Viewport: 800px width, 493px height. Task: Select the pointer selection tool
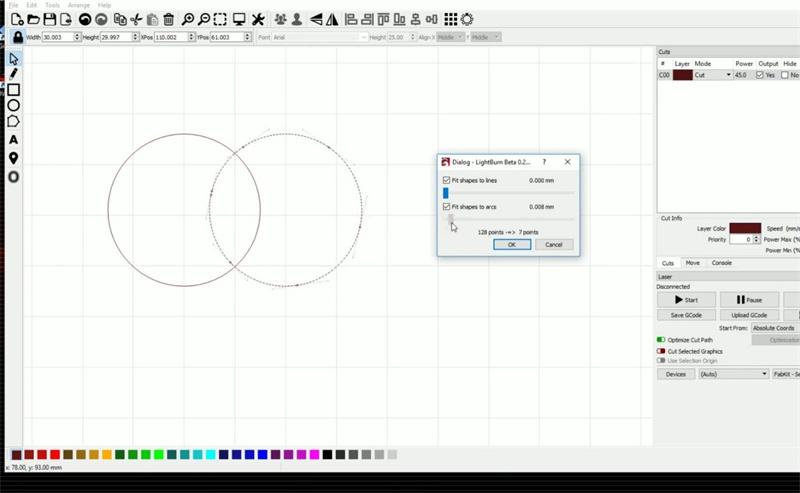pos(14,59)
